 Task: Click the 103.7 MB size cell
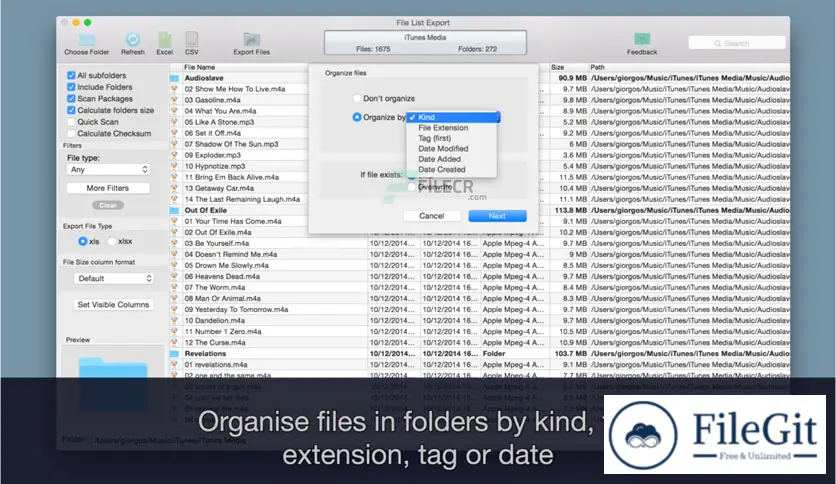(x=570, y=353)
